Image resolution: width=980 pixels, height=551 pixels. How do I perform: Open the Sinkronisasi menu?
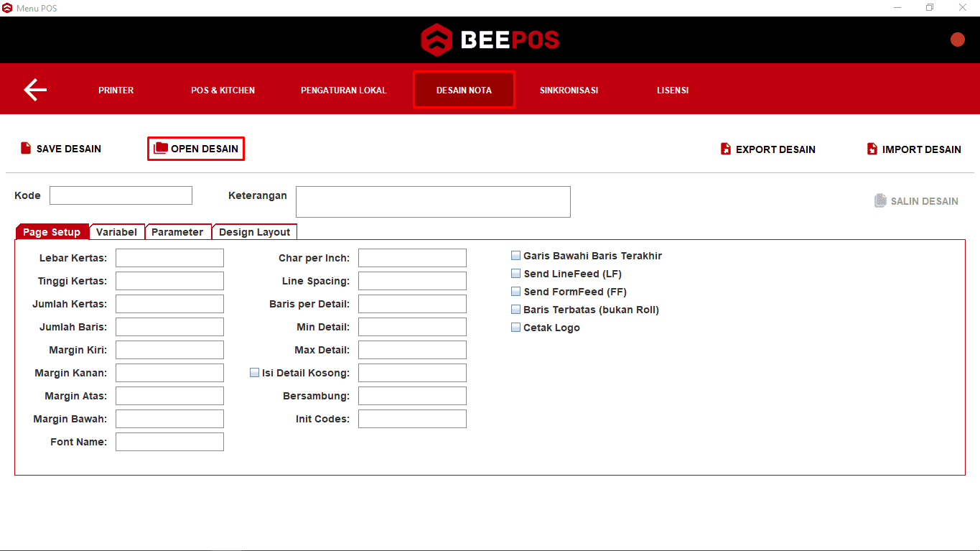[569, 91]
